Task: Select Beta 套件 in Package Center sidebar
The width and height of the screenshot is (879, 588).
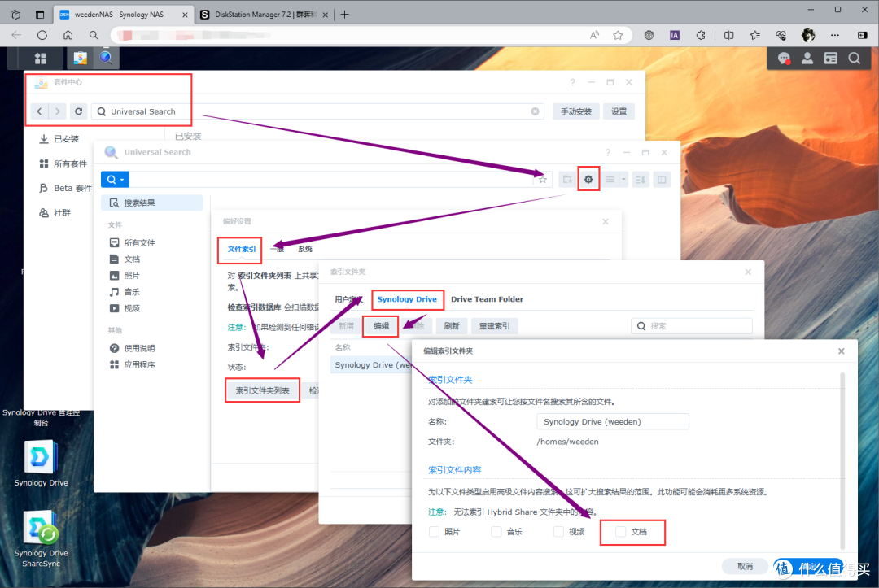Action: [65, 188]
